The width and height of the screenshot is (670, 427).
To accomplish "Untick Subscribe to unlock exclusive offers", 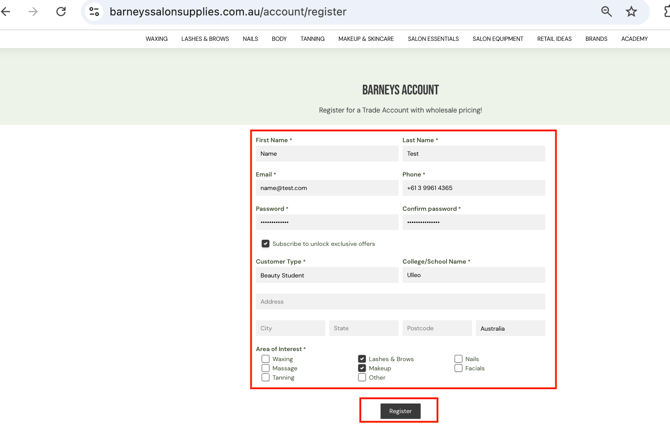I will (x=265, y=244).
